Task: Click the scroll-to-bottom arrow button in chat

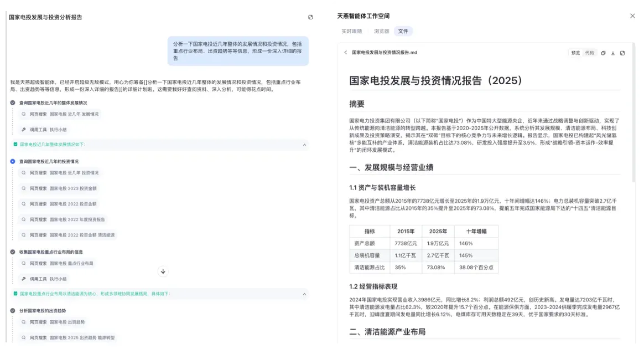Action: coord(163,271)
